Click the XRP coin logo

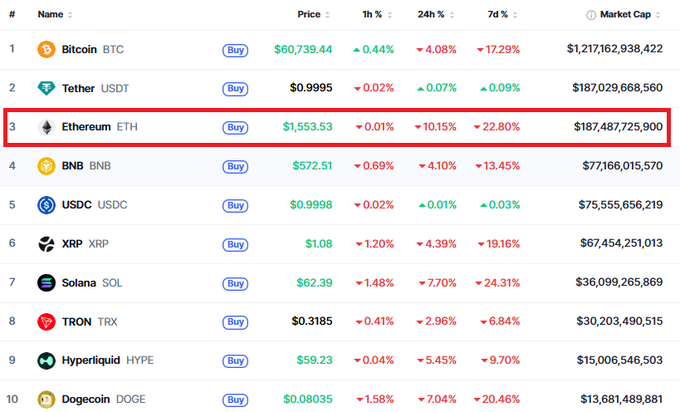point(46,244)
